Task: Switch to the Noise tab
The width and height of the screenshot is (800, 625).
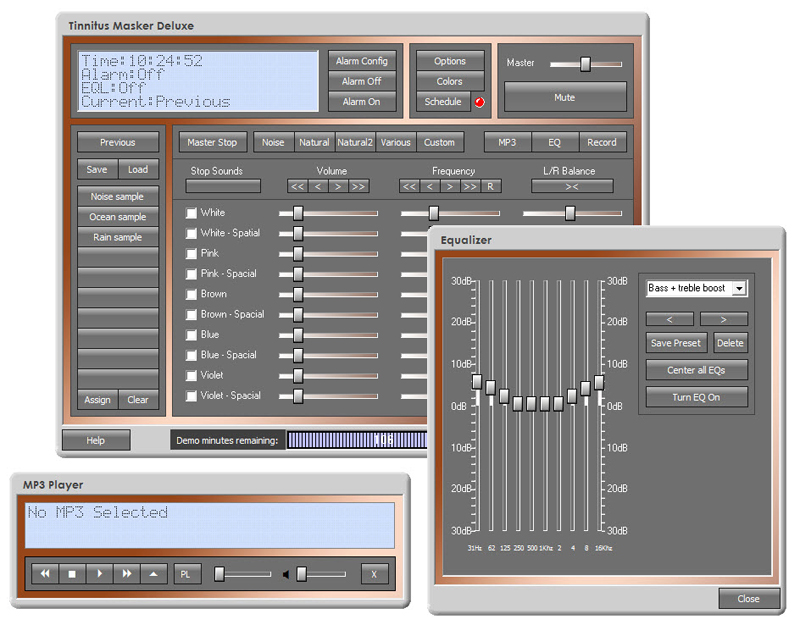Action: [x=273, y=142]
